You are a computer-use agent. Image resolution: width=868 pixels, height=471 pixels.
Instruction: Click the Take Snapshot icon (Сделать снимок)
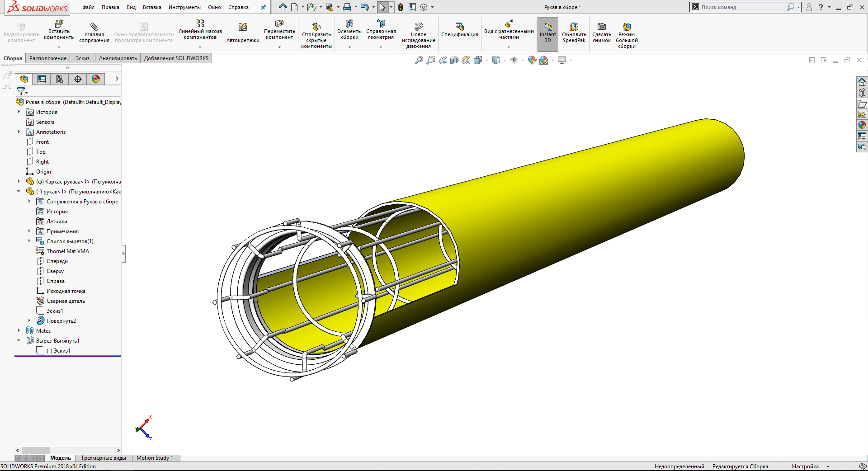pyautogui.click(x=601, y=27)
